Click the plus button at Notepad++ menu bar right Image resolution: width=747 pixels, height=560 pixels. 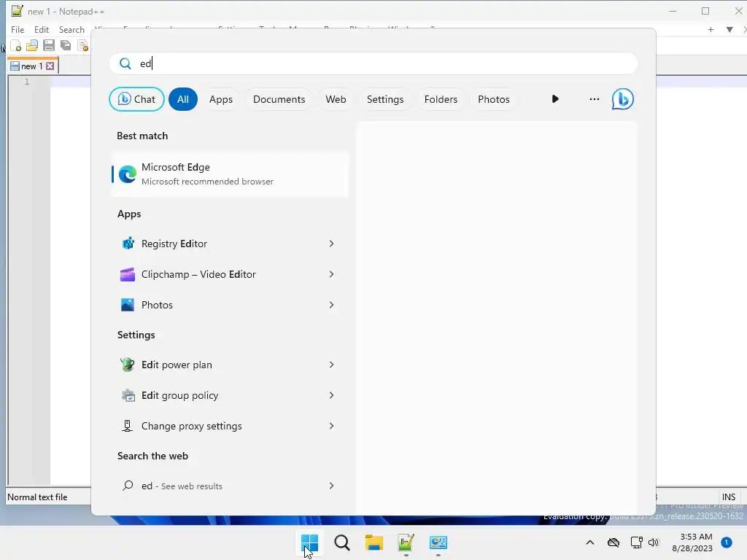pyautogui.click(x=711, y=29)
